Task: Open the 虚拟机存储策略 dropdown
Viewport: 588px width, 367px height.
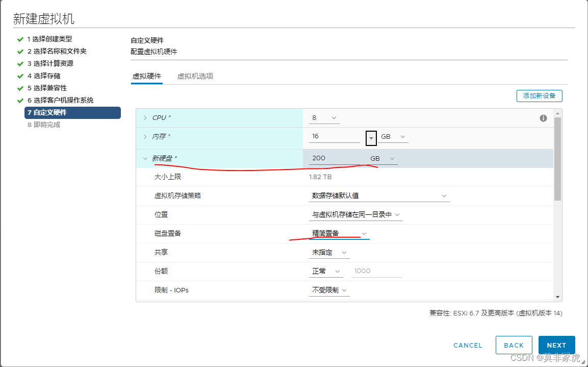Action: pos(379,196)
